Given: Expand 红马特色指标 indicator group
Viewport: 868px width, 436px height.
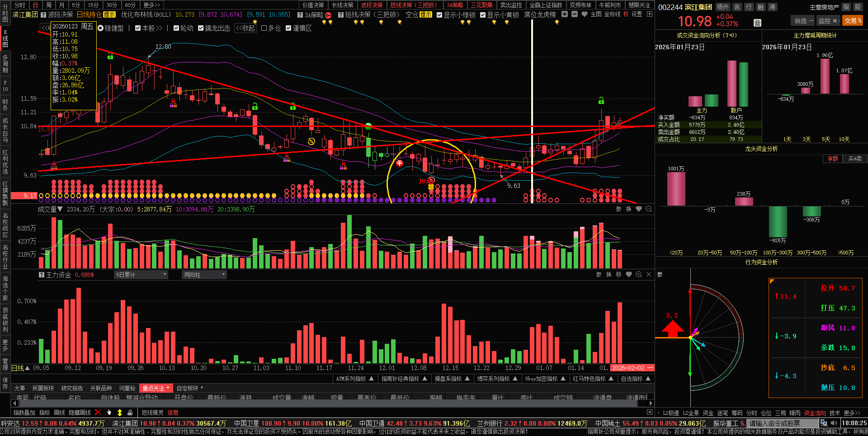Looking at the screenshot, I should pos(593,379).
